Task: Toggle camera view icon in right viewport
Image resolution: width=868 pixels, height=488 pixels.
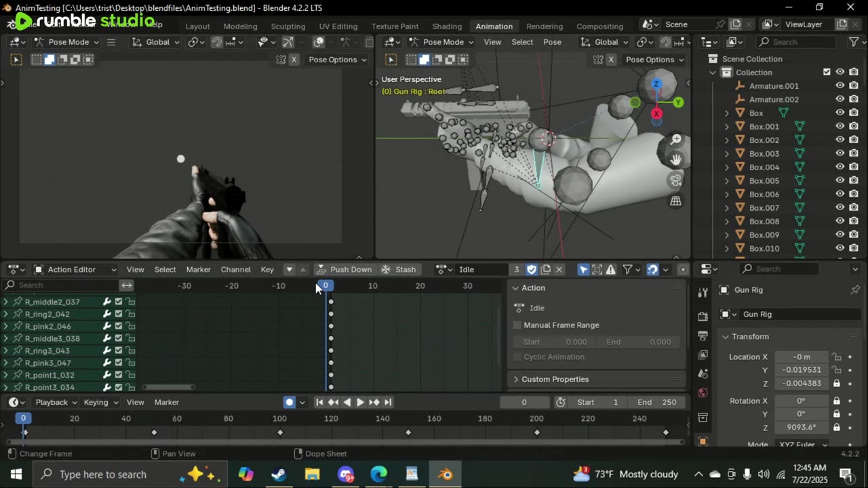Action: coord(676,180)
